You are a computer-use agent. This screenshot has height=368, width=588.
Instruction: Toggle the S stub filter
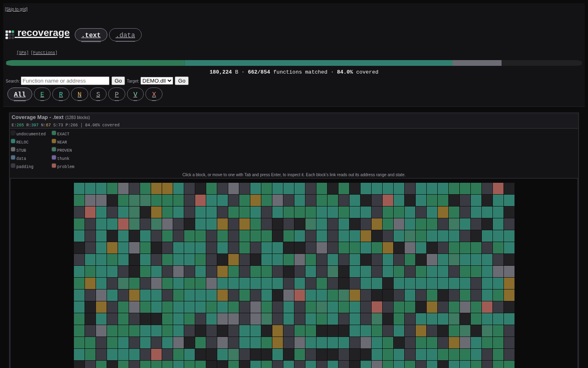click(x=98, y=94)
